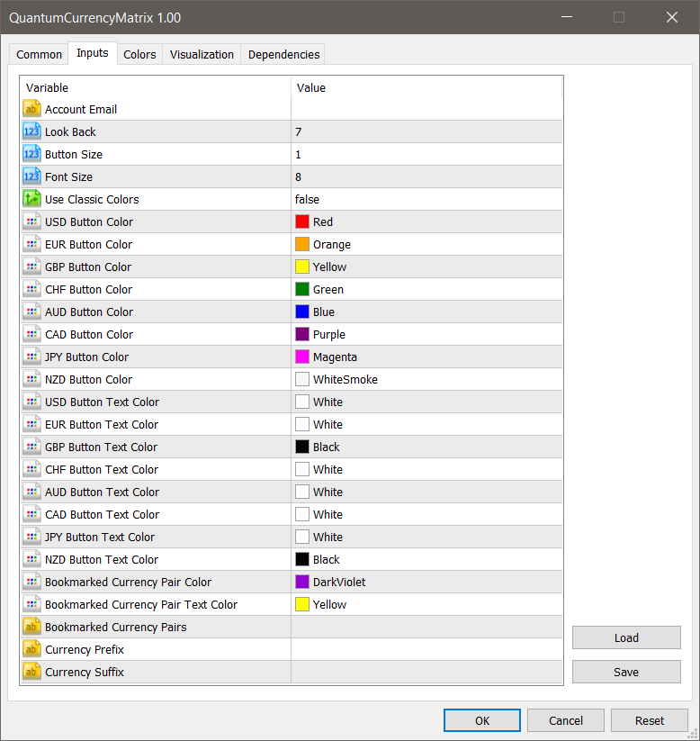
Task: Click the Button Size integer icon
Action: tap(31, 154)
